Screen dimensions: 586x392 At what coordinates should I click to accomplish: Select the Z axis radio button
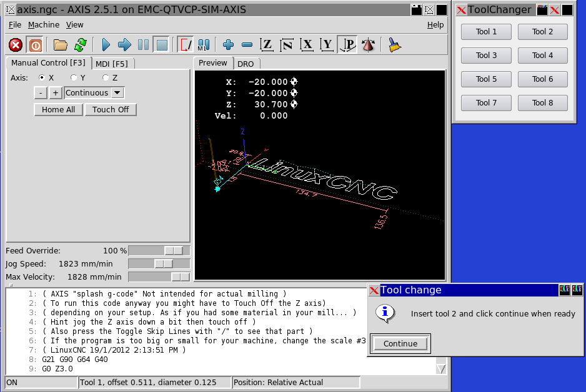coord(106,77)
